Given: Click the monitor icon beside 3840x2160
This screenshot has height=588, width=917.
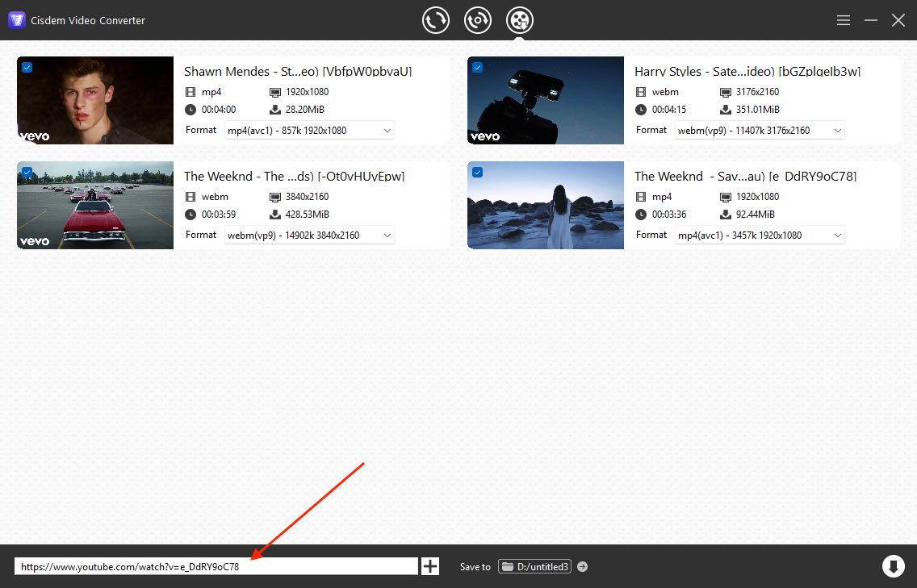Looking at the screenshot, I should 275,197.
